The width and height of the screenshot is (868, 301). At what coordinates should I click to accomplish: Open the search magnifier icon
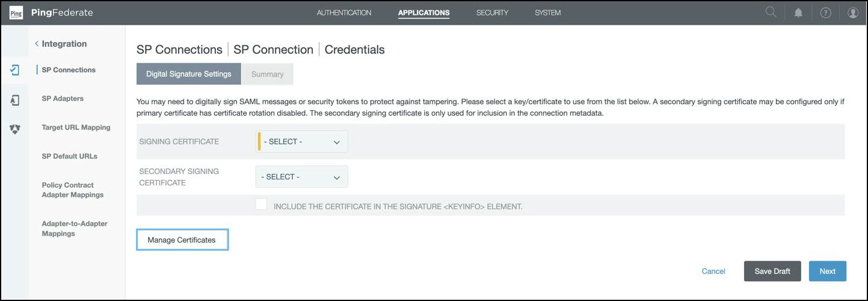[x=771, y=12]
